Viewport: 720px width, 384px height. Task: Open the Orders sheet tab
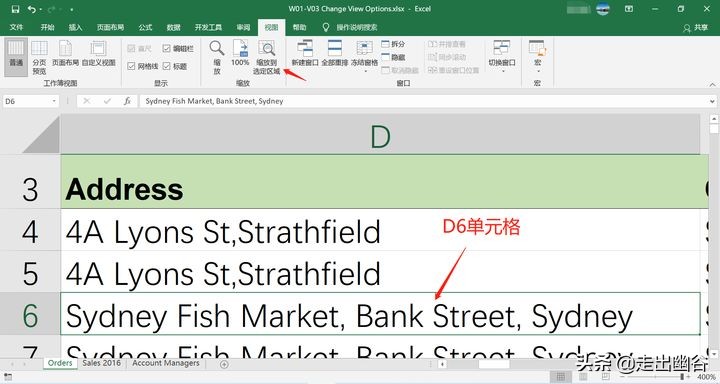[60, 363]
